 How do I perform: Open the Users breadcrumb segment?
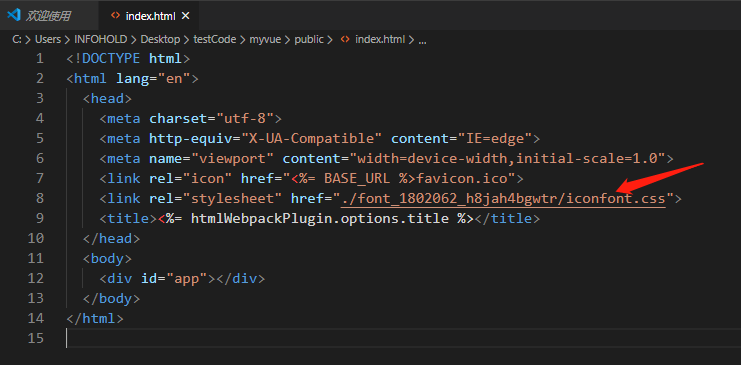click(48, 39)
